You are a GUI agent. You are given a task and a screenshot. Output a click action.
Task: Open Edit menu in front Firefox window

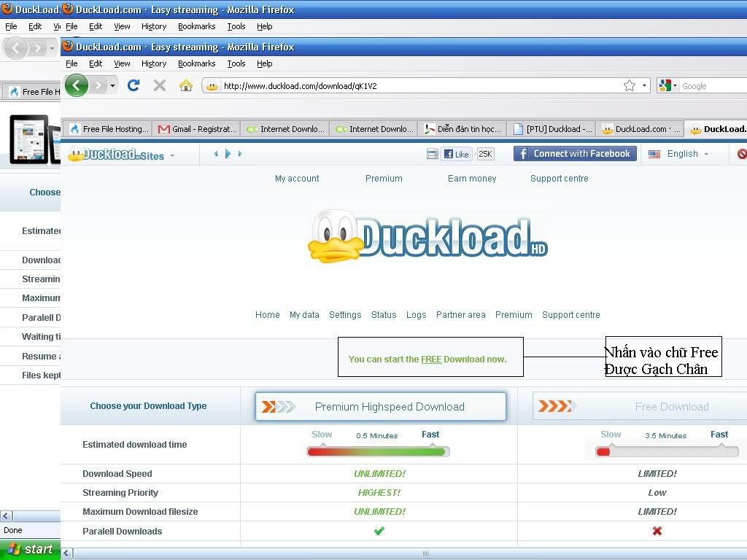[x=96, y=63]
